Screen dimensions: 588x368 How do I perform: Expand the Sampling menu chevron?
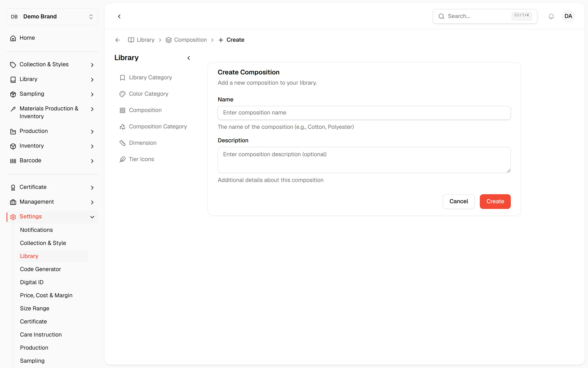coord(92,94)
